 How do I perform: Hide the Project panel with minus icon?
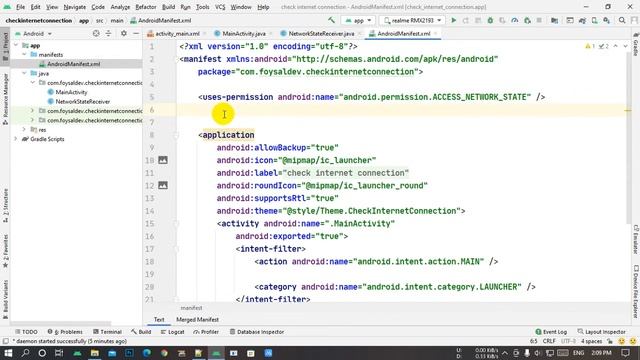[136, 33]
